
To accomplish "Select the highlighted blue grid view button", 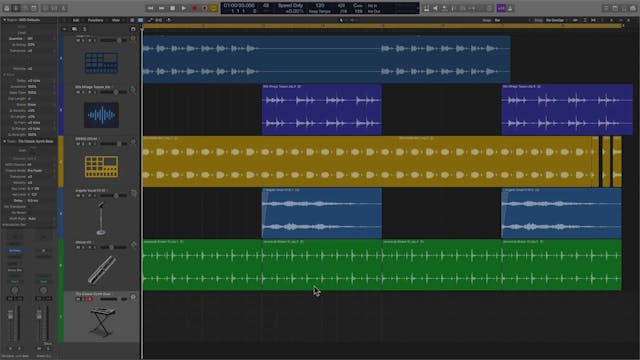I will [x=140, y=20].
